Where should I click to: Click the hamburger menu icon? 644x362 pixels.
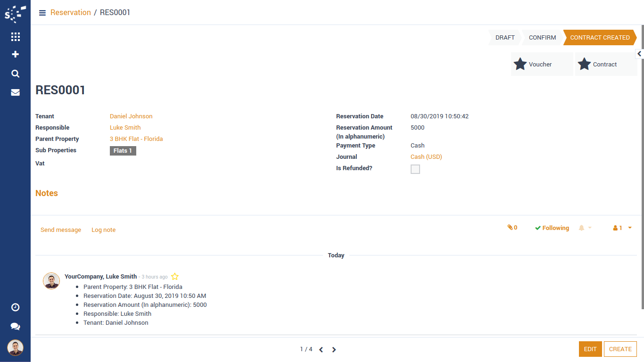(42, 13)
